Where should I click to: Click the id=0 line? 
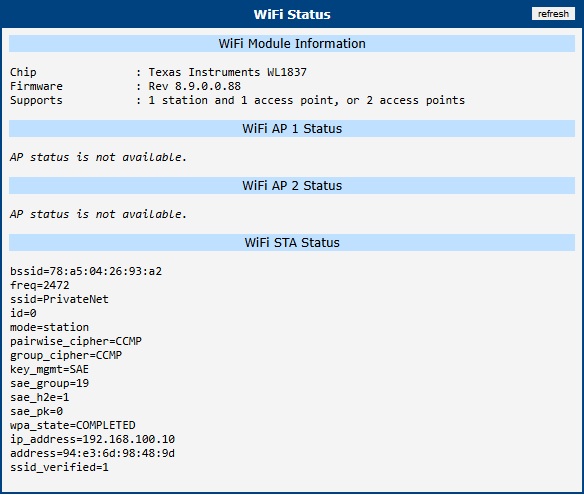point(23,313)
